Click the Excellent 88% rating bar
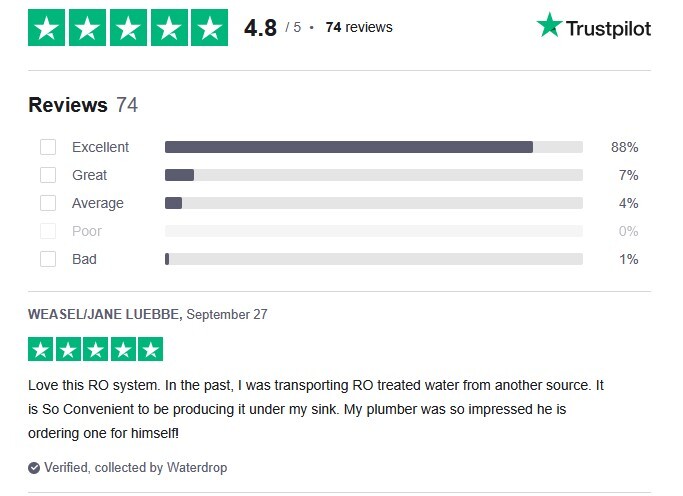Viewport: 683px width, 496px height. [x=373, y=147]
